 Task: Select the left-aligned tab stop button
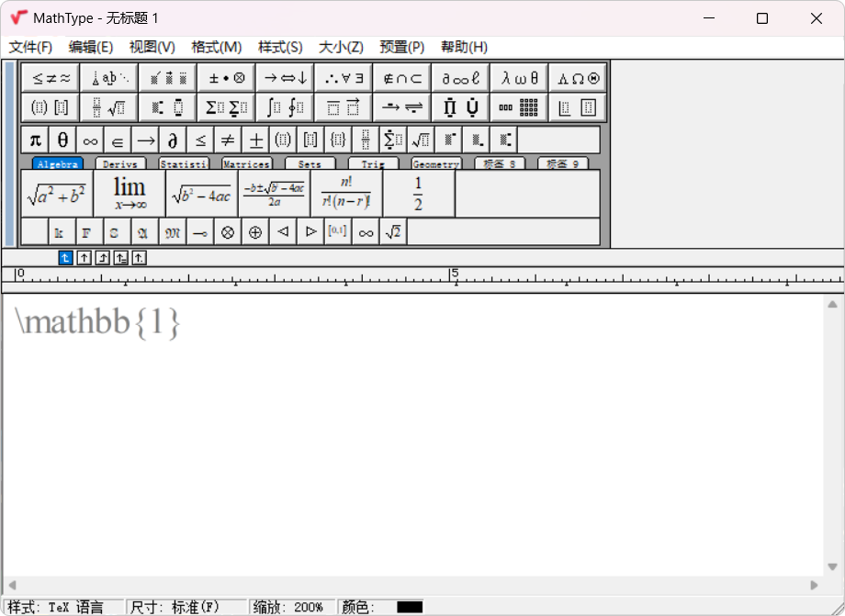click(x=65, y=258)
